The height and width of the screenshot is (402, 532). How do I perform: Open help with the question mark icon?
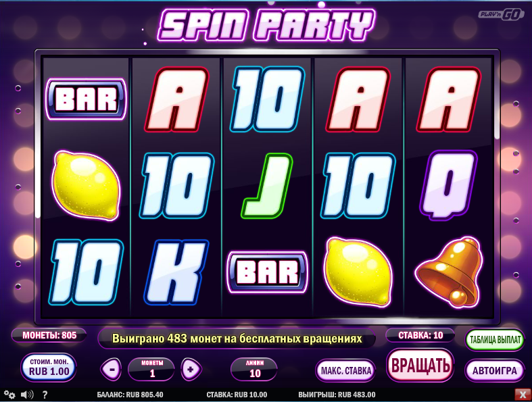click(x=45, y=395)
